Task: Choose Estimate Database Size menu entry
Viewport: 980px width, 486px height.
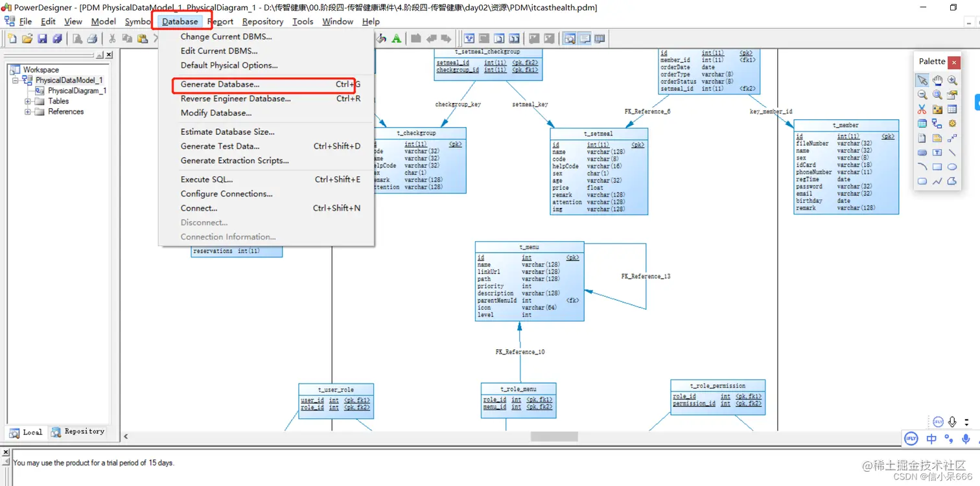Action: pyautogui.click(x=266, y=132)
